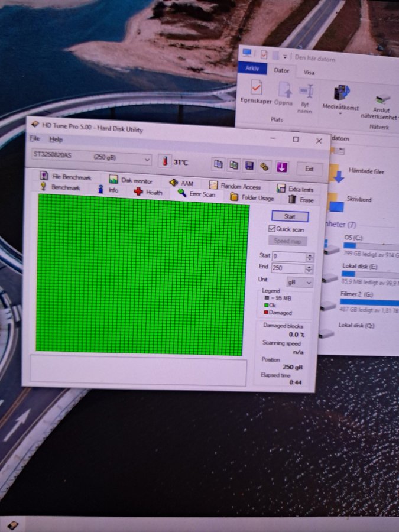The height and width of the screenshot is (532, 399).
Task: Click the Start value input field
Action: pyautogui.click(x=288, y=256)
